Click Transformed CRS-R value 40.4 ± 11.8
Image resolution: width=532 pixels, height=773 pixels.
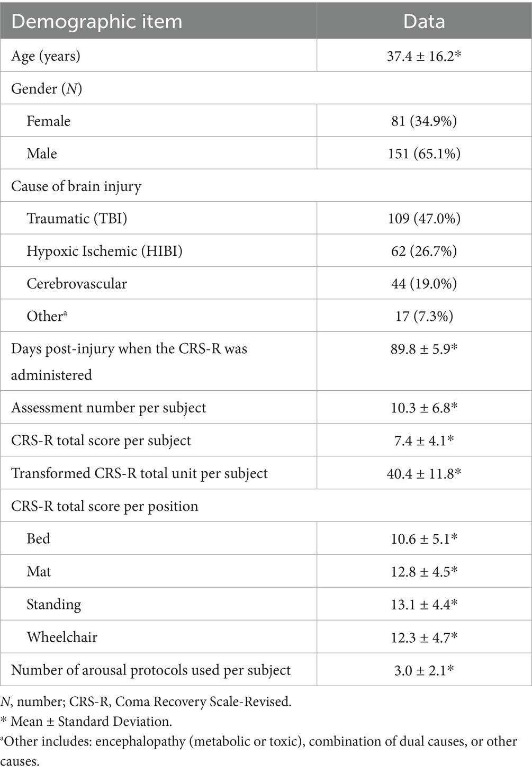click(424, 473)
